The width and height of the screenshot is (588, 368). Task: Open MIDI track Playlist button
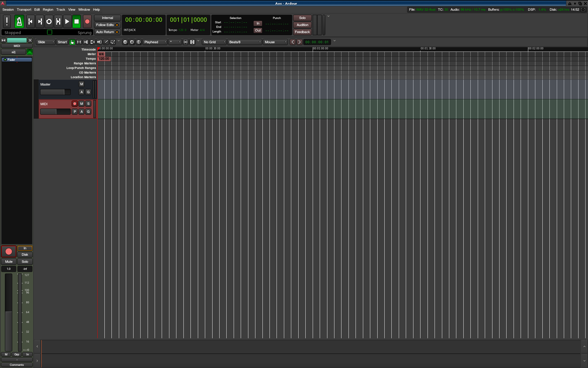(x=75, y=112)
